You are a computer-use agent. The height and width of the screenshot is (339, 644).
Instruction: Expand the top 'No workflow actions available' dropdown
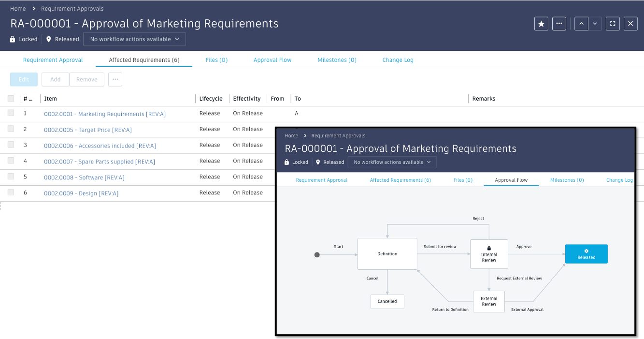[x=134, y=39]
